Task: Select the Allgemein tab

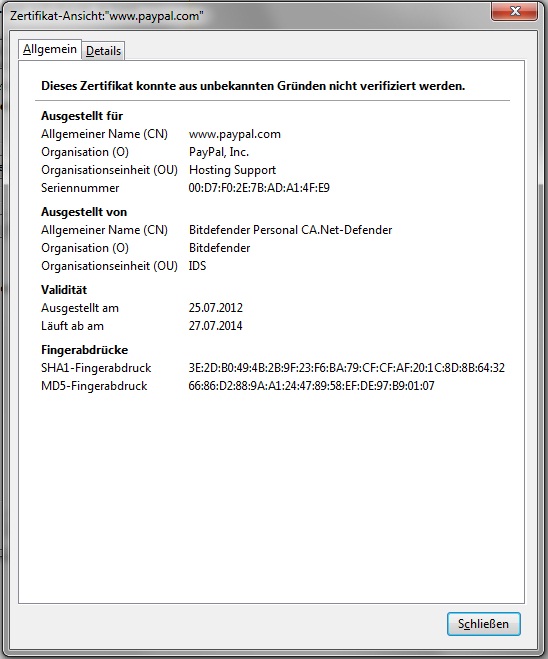Action: coord(50,49)
